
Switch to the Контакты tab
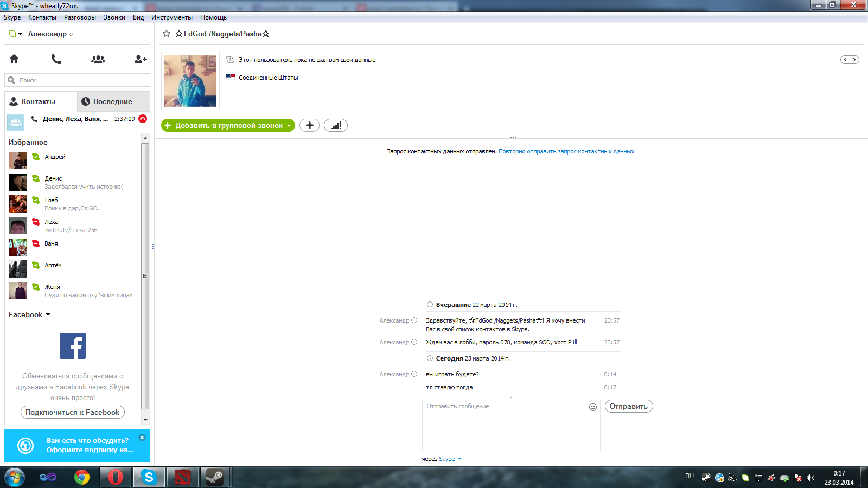pos(41,101)
